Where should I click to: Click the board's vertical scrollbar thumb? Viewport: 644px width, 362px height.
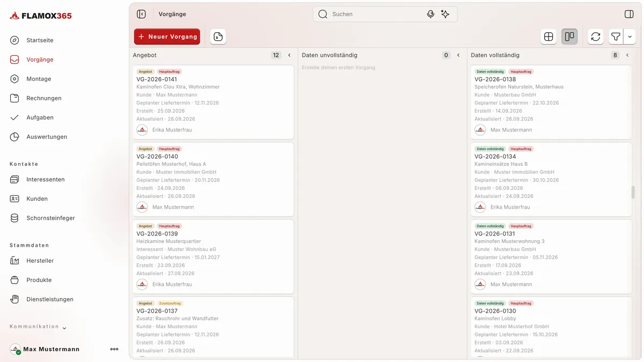(x=633, y=193)
